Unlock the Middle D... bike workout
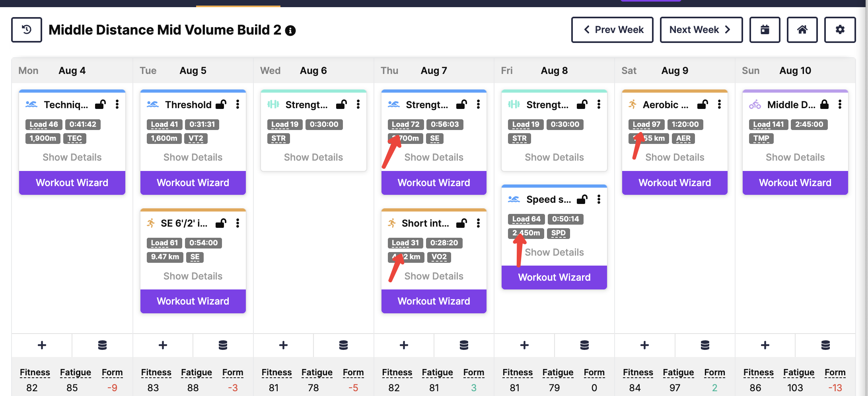 coord(824,105)
